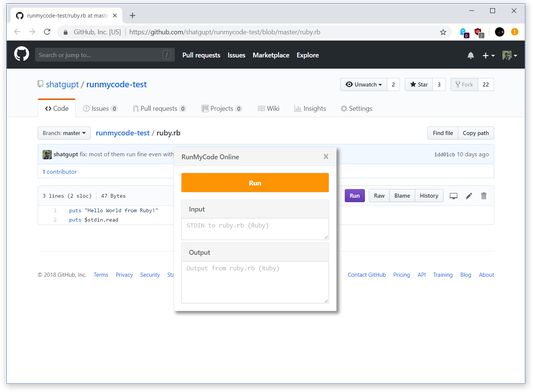Focus the STDIN input textarea

tap(255, 228)
